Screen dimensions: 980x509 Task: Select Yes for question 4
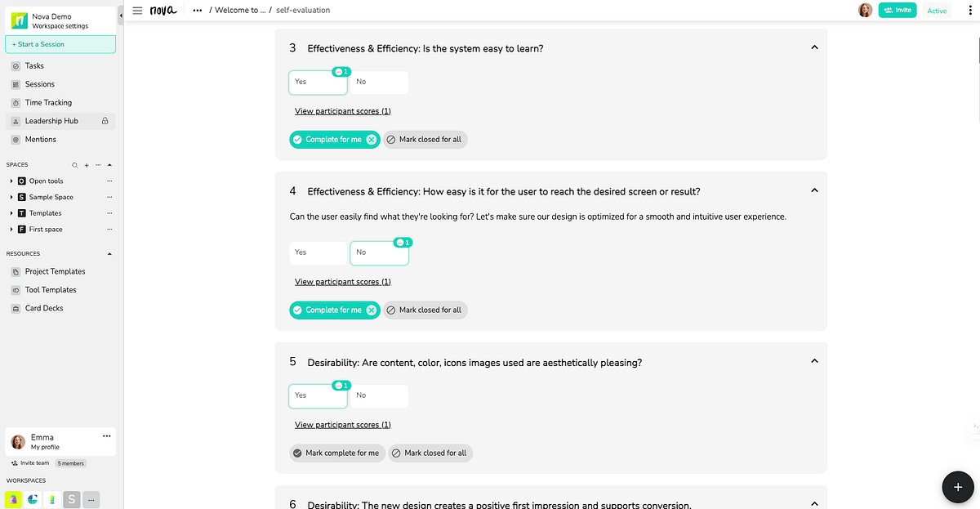tap(318, 252)
